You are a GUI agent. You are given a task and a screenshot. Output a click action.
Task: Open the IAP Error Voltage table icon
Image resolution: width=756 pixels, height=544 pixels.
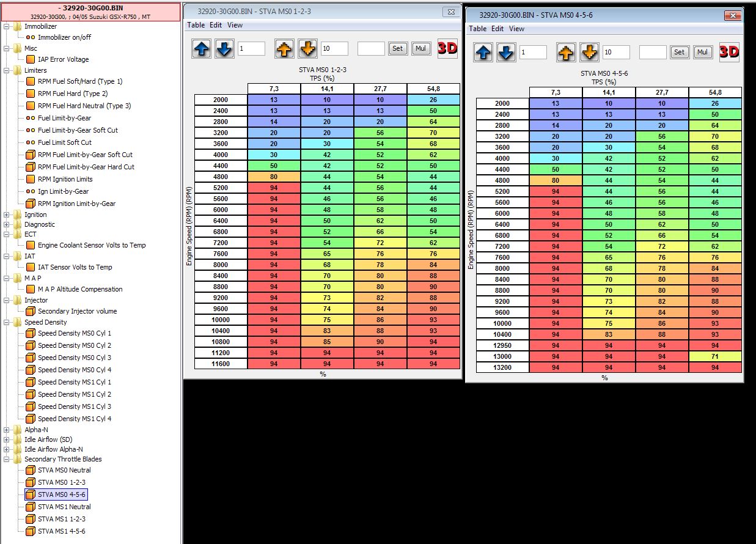click(31, 59)
